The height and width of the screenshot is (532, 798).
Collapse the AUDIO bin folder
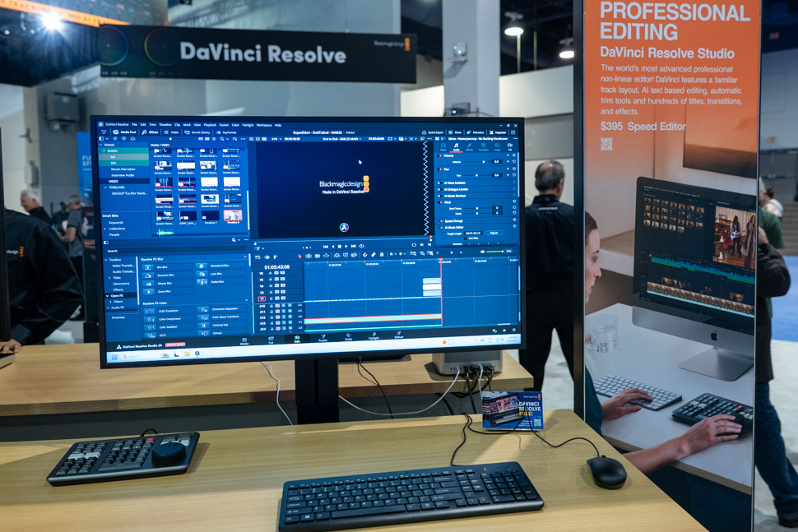click(104, 151)
